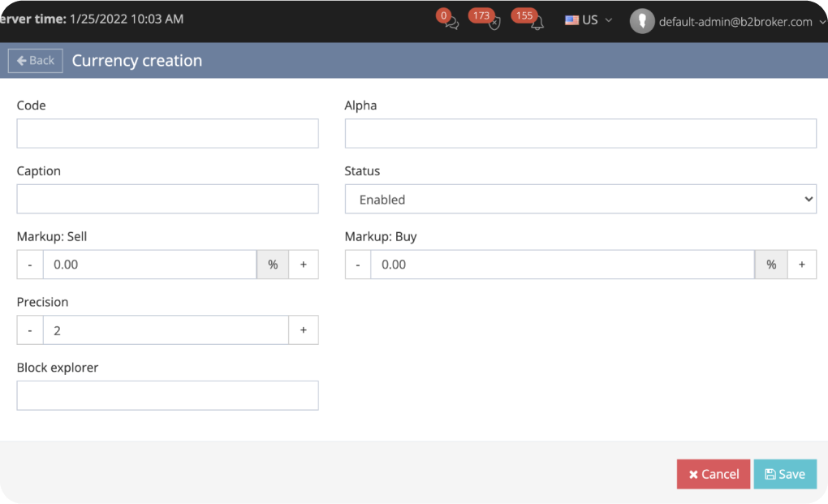Image resolution: width=828 pixels, height=504 pixels.
Task: Save the new currency
Action: (785, 474)
